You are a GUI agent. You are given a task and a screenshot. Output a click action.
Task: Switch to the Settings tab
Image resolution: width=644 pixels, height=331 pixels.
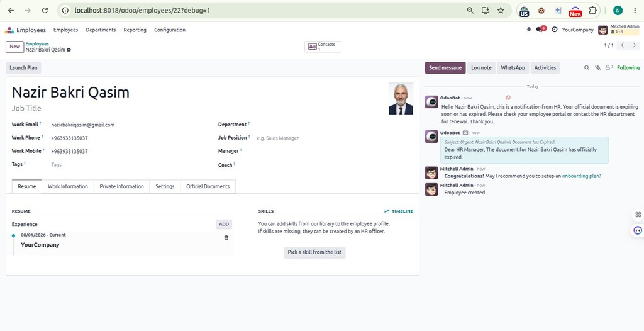(x=165, y=186)
